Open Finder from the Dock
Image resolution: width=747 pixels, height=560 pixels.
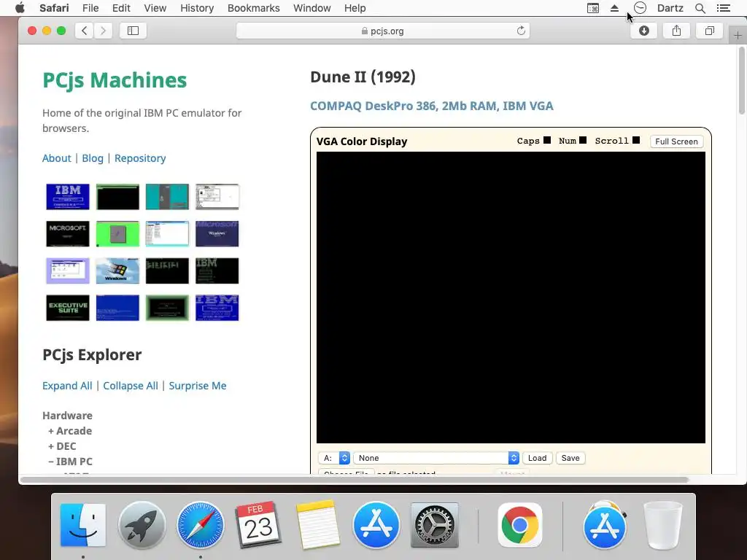click(83, 525)
